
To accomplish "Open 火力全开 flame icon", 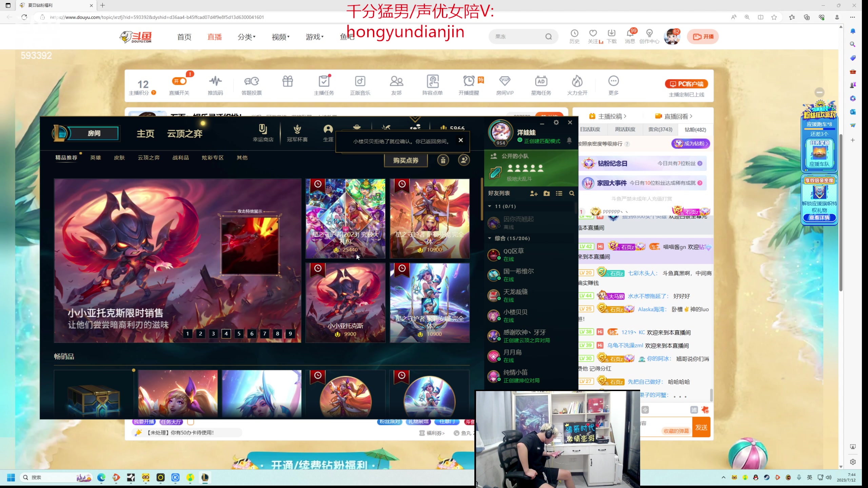I will (577, 85).
